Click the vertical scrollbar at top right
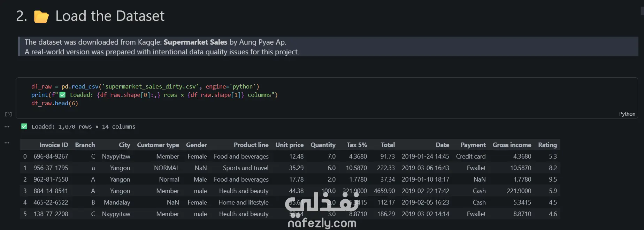The width and height of the screenshot is (644, 230). click(x=642, y=11)
